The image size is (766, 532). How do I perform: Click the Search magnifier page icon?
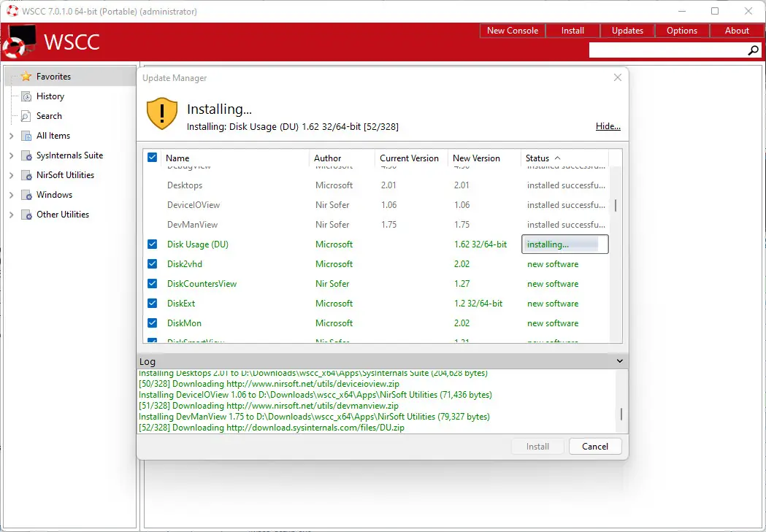tap(26, 116)
